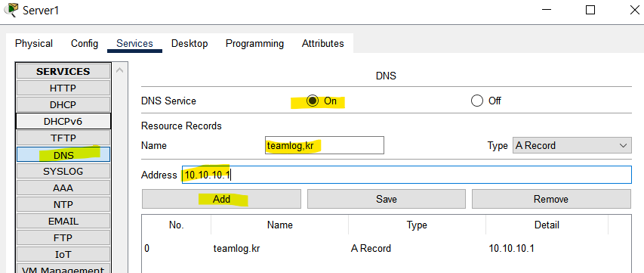
Task: Select the DHCPv6 service
Action: point(63,121)
